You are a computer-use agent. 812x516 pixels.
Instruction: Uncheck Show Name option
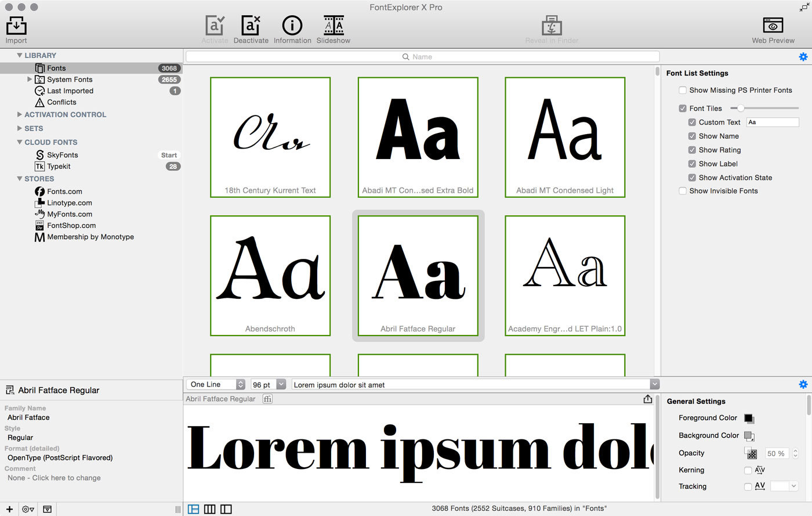click(x=692, y=136)
